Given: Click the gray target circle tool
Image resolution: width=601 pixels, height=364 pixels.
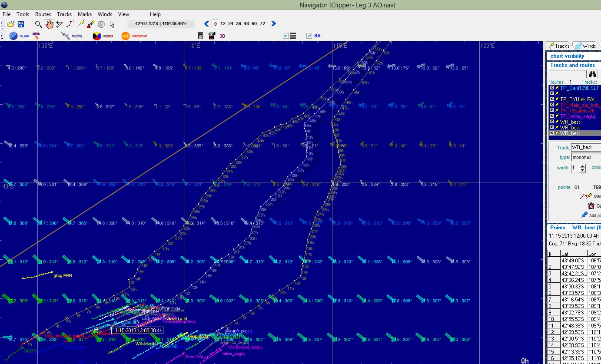Looking at the screenshot, I should pyautogui.click(x=101, y=24).
